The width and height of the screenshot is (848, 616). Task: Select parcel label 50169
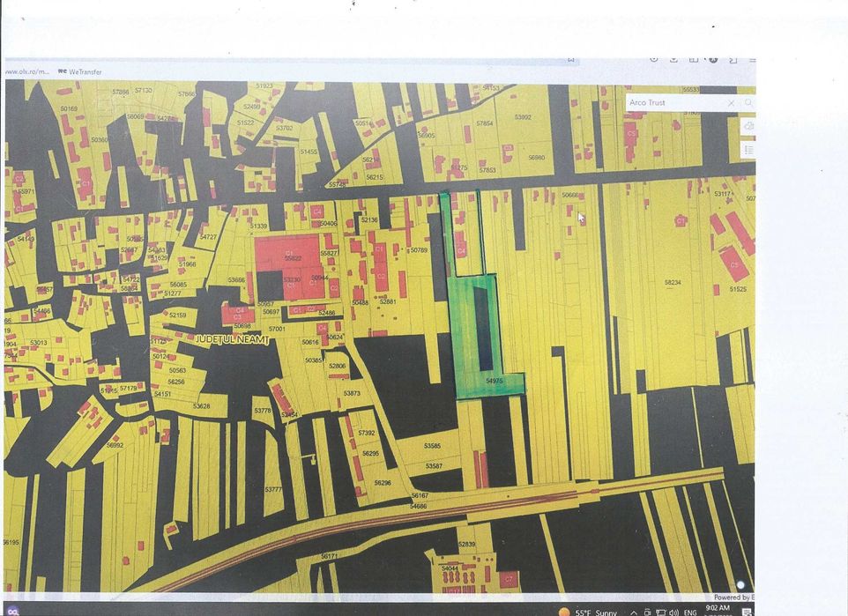(69, 108)
